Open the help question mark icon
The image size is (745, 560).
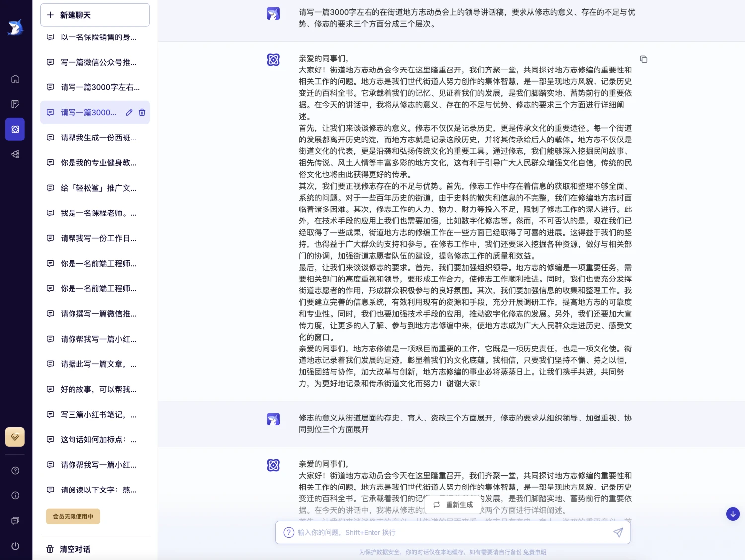tap(15, 471)
